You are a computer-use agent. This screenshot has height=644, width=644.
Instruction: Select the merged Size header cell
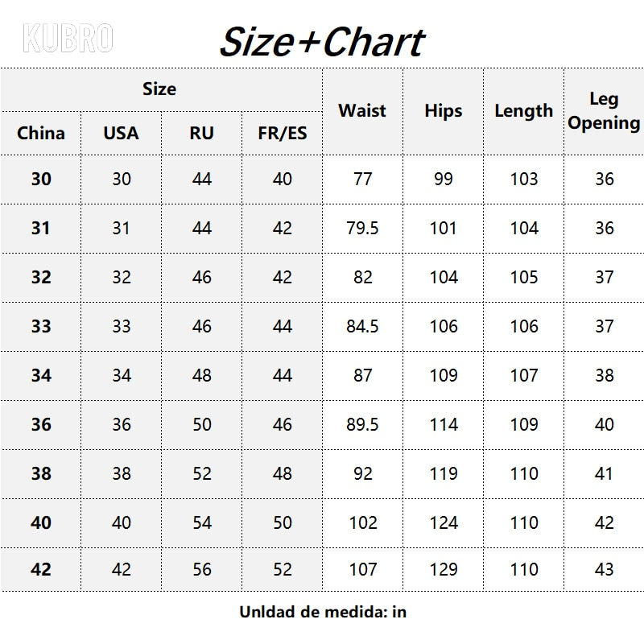[161, 89]
